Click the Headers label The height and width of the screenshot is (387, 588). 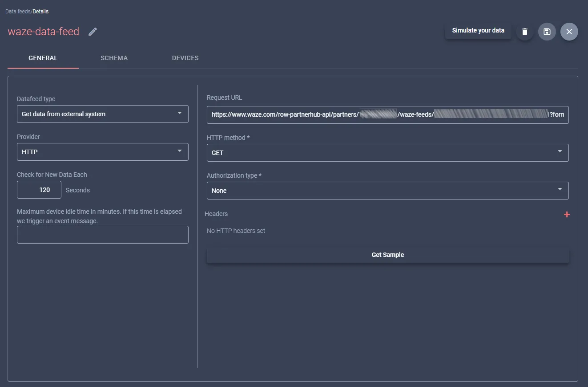tap(216, 214)
